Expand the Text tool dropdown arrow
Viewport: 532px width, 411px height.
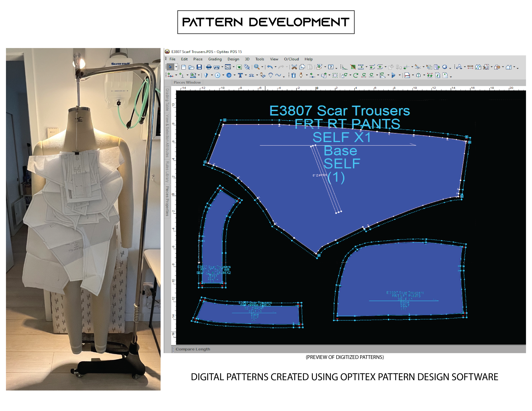pos(246,75)
